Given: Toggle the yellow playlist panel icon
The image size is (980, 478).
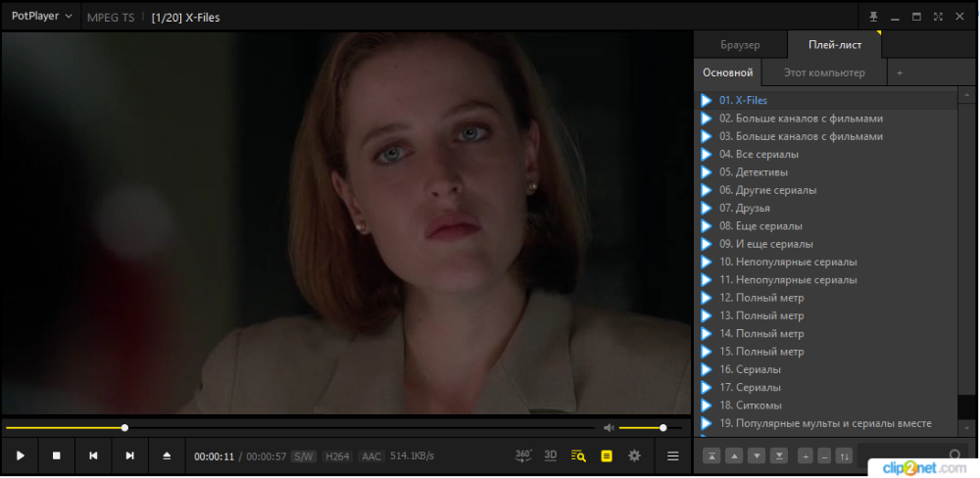Looking at the screenshot, I should click(x=607, y=456).
